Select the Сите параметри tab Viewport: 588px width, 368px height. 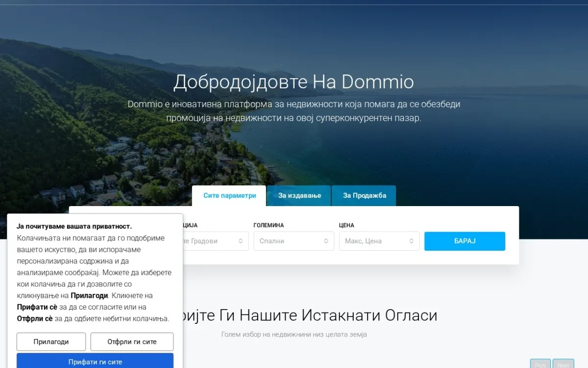pyautogui.click(x=229, y=195)
